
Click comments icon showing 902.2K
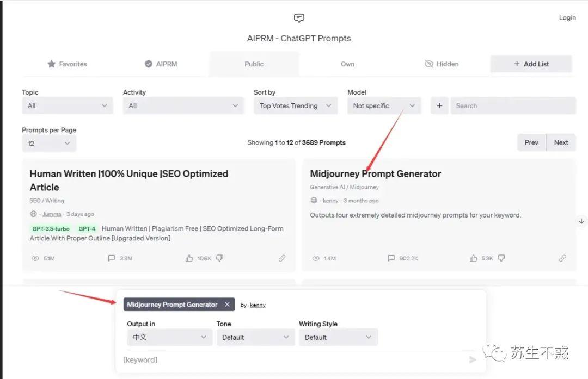coord(391,258)
